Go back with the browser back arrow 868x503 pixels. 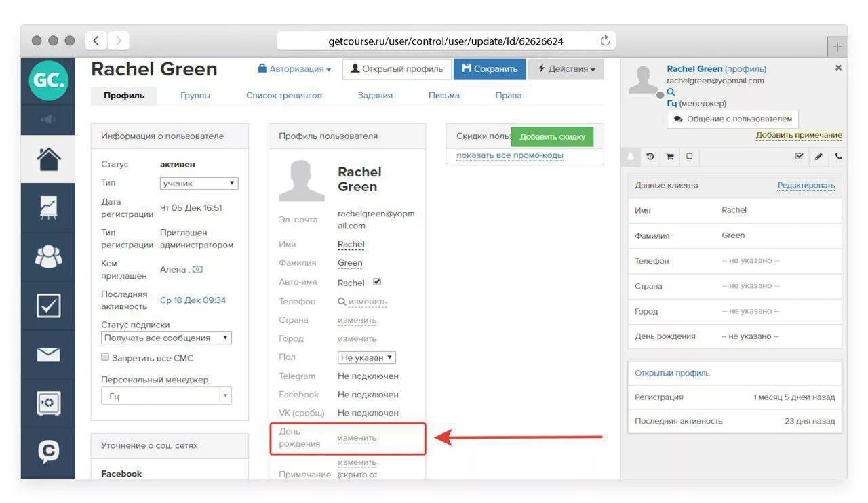96,41
